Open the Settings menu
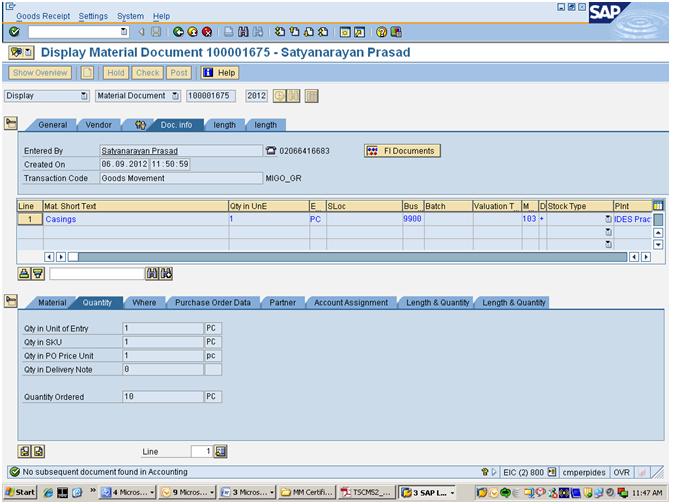 tap(93, 16)
